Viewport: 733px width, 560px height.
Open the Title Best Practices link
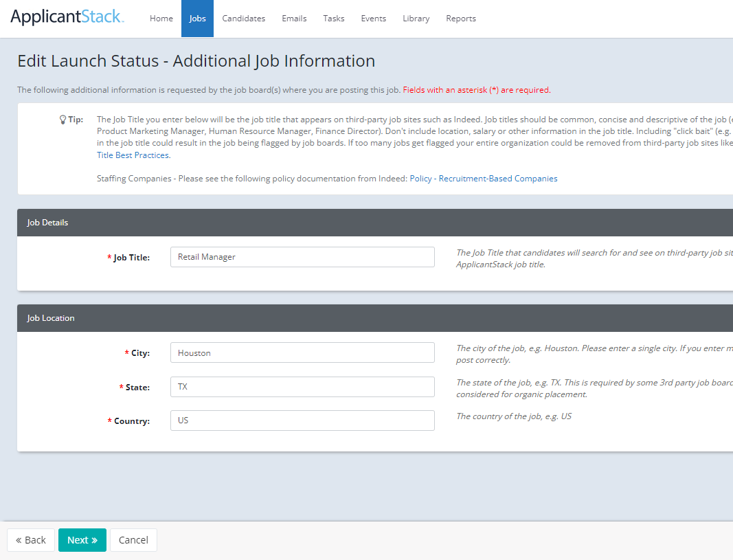point(133,155)
